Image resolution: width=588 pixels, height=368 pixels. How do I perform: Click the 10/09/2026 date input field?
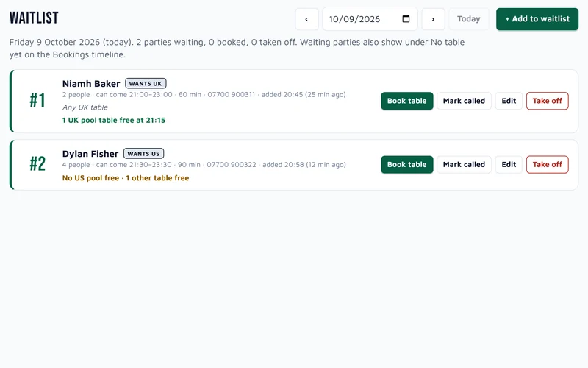[x=370, y=19]
